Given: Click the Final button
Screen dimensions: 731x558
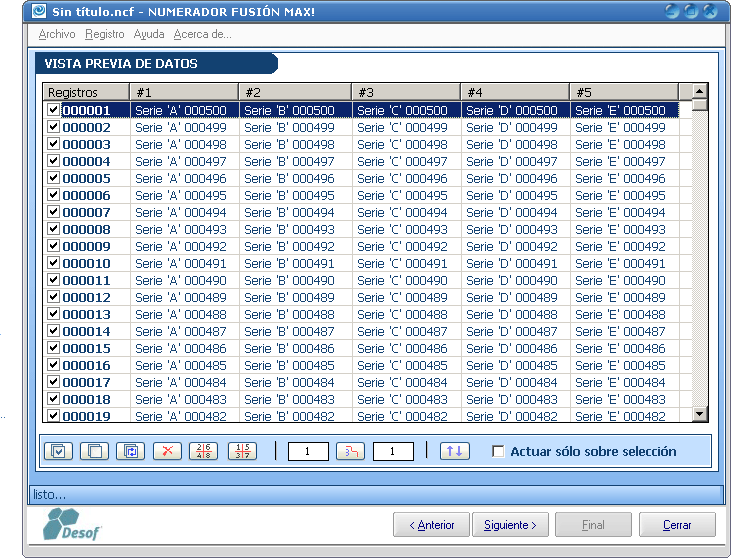Looking at the screenshot, I should point(593,525).
